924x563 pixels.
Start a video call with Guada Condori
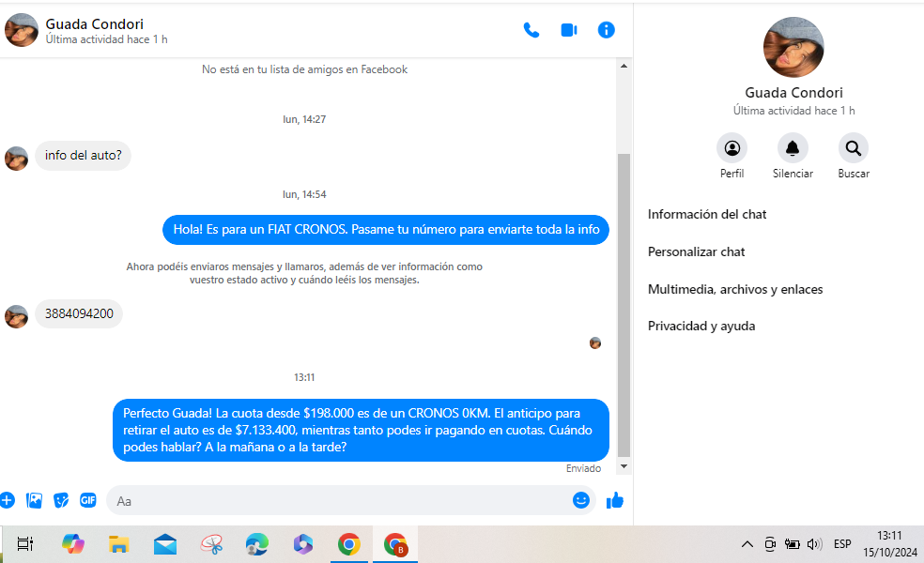[x=569, y=30]
